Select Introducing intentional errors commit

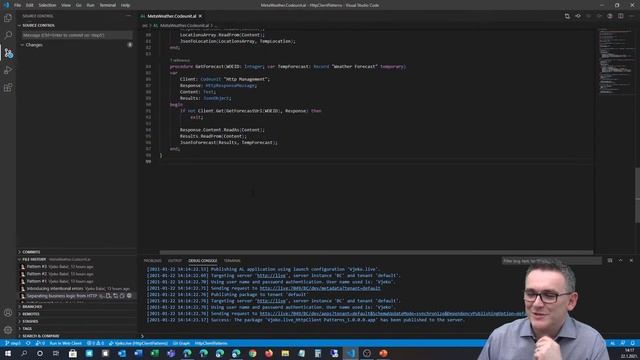point(77,289)
